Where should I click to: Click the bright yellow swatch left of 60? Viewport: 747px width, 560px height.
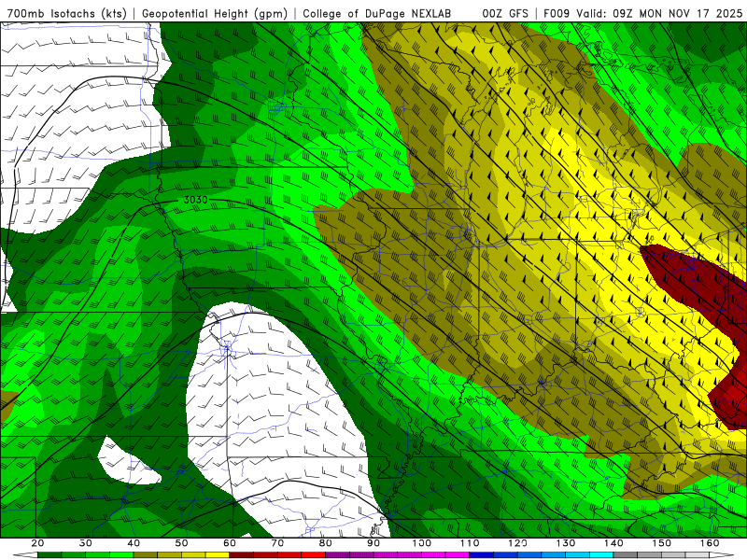218,555
